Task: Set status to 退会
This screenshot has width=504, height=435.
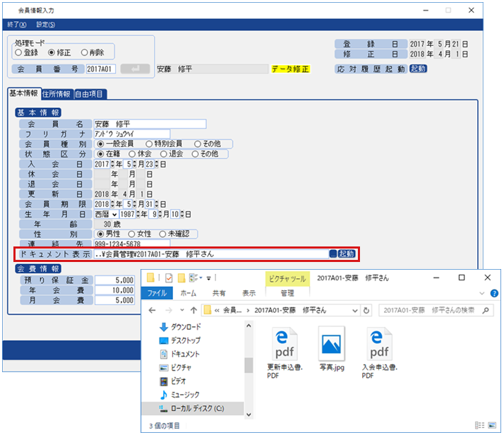Action: tap(172, 154)
